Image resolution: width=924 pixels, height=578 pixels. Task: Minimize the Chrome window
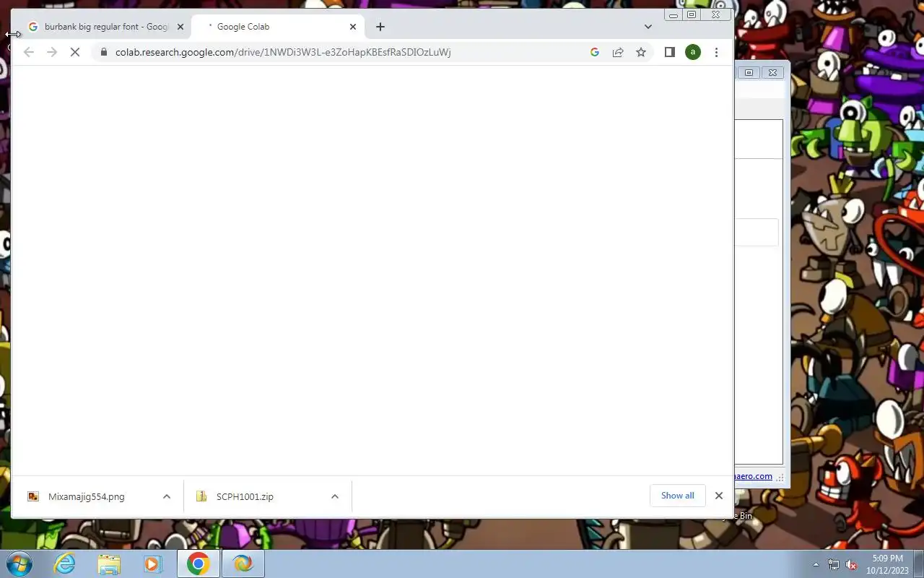click(x=673, y=14)
